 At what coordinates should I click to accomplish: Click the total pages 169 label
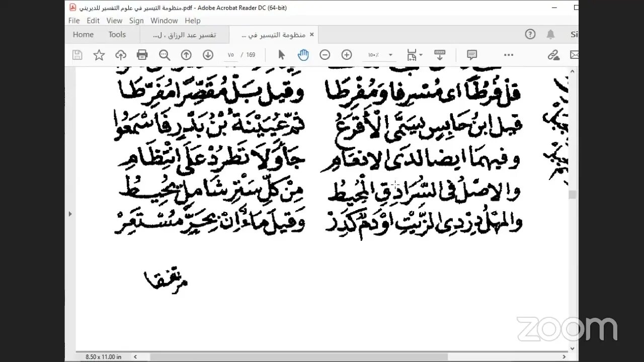tap(251, 55)
